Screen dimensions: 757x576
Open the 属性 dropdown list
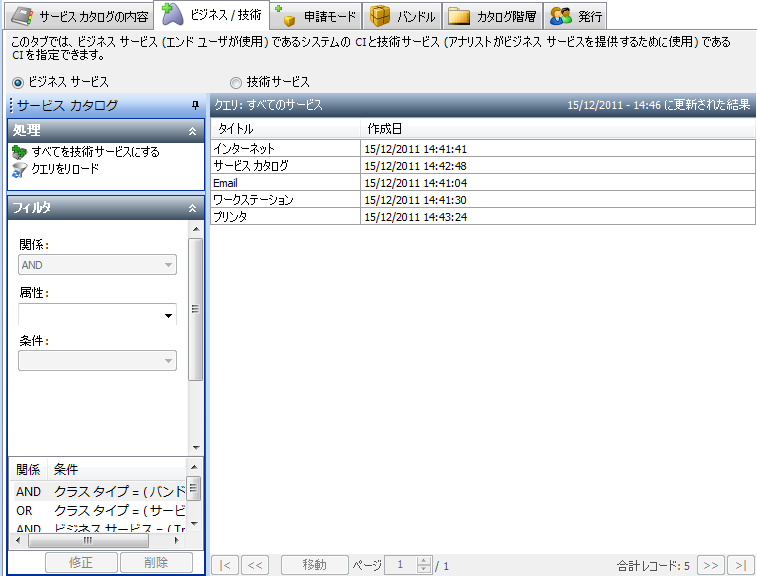pyautogui.click(x=167, y=316)
